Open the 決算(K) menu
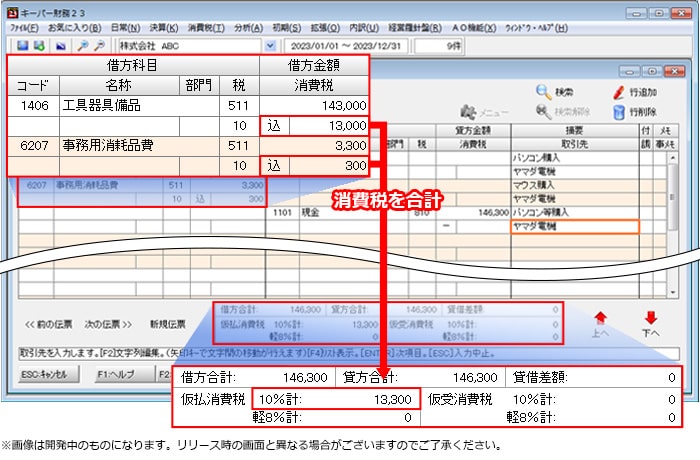700x460 pixels. (164, 28)
